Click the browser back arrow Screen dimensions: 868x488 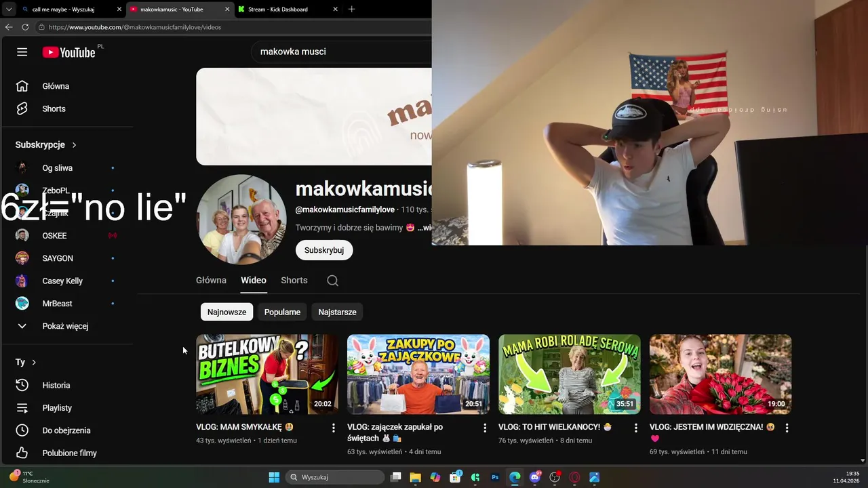click(9, 27)
